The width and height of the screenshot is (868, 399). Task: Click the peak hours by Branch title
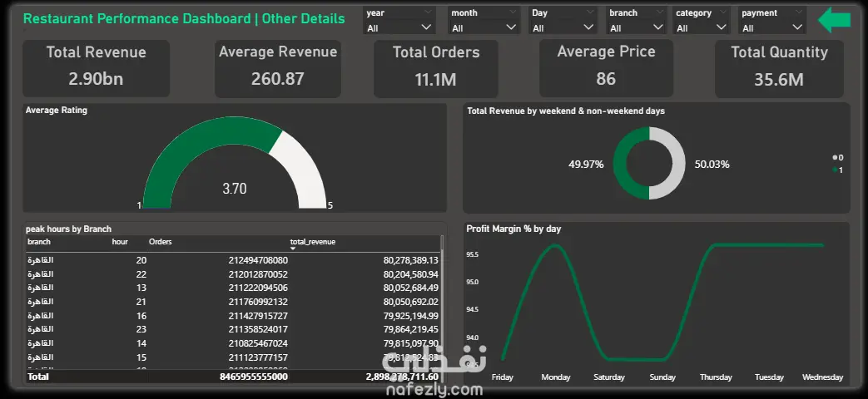pyautogui.click(x=68, y=229)
